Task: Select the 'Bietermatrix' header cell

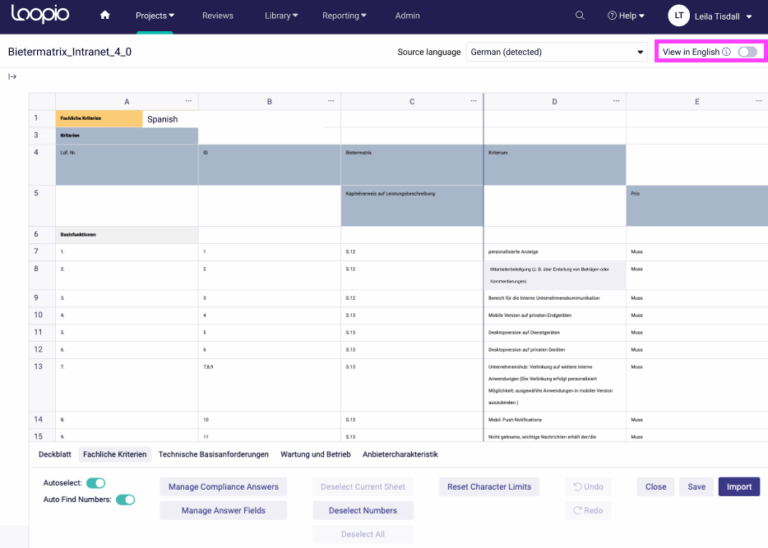Action: coord(412,165)
